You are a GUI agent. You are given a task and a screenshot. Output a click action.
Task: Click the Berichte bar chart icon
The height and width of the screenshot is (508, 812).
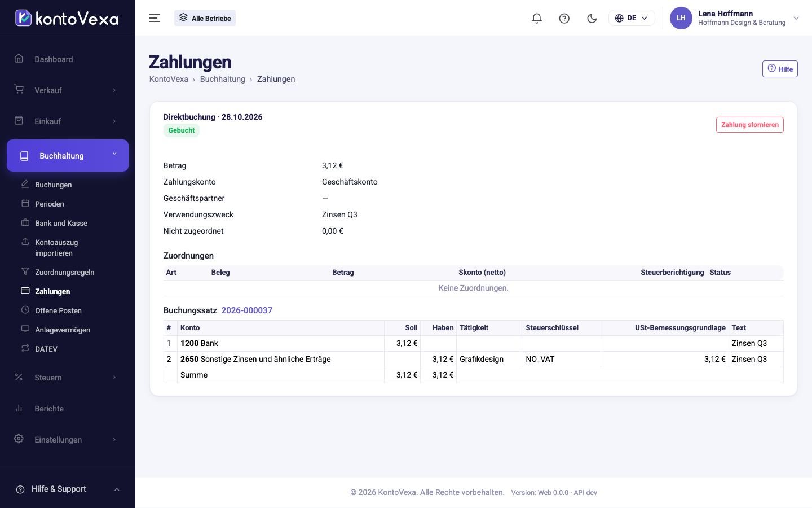click(x=19, y=408)
